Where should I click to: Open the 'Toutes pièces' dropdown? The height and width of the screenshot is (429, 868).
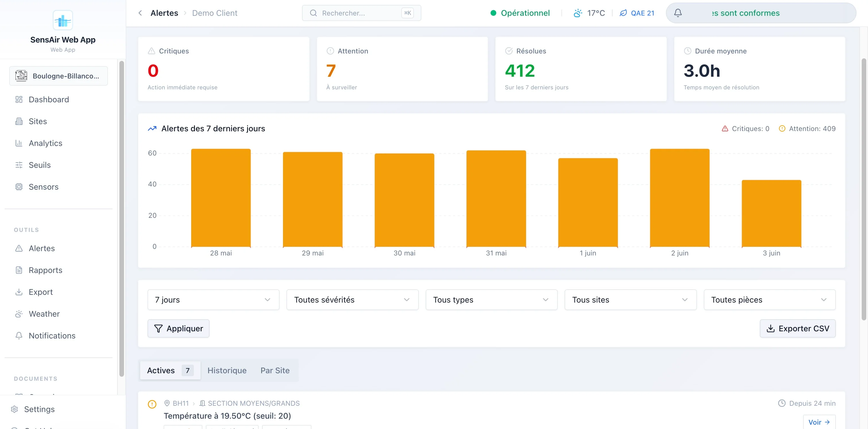pyautogui.click(x=770, y=299)
